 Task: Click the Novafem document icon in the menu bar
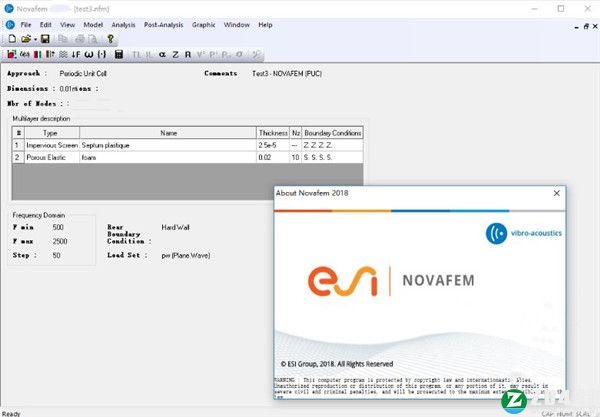(10, 25)
